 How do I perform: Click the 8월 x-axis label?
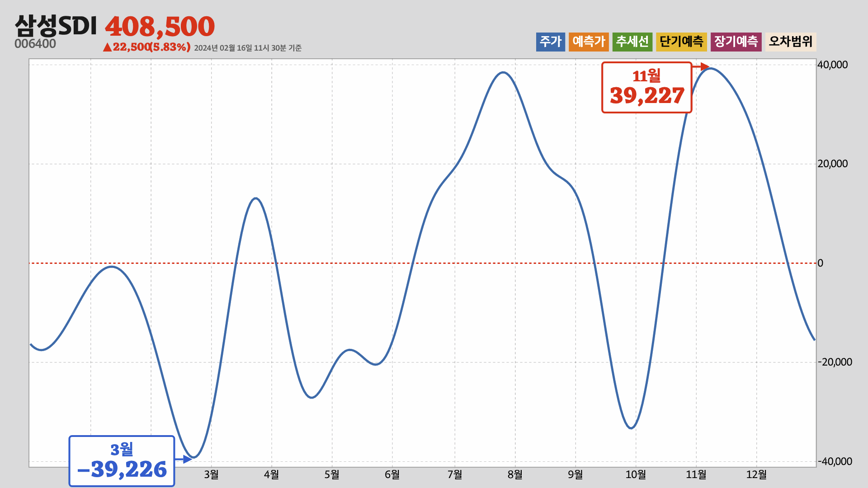tap(515, 474)
